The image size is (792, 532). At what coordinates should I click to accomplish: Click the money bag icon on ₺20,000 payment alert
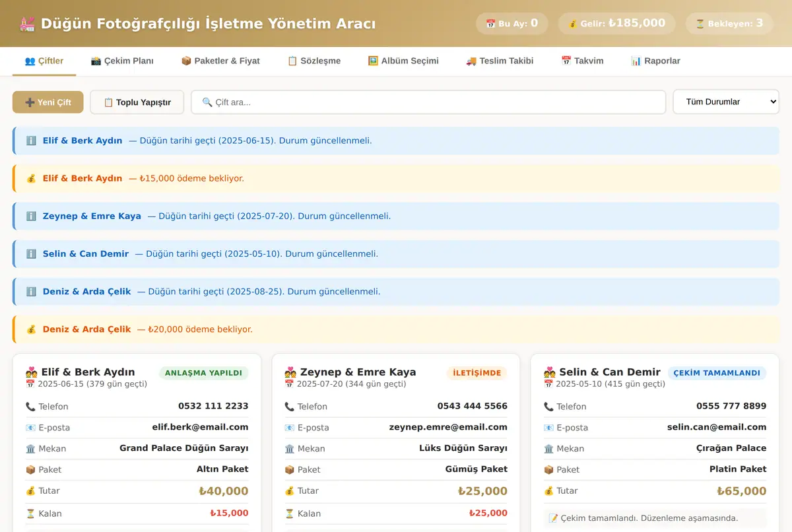(x=31, y=329)
